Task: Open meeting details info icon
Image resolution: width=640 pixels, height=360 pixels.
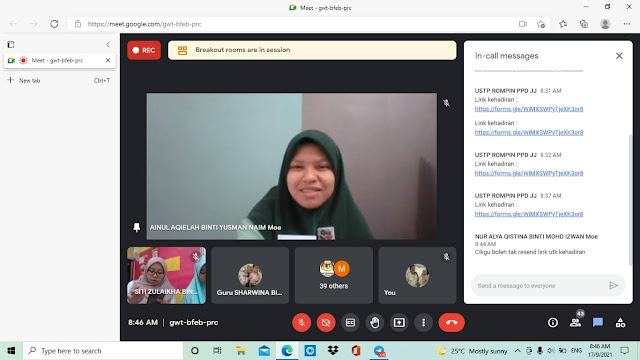Action: click(x=553, y=322)
